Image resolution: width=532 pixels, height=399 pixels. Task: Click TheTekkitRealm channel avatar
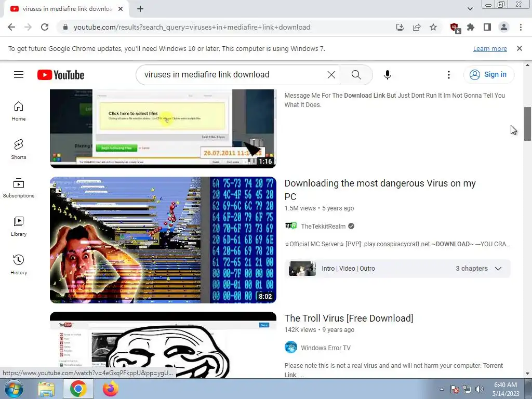pos(291,226)
